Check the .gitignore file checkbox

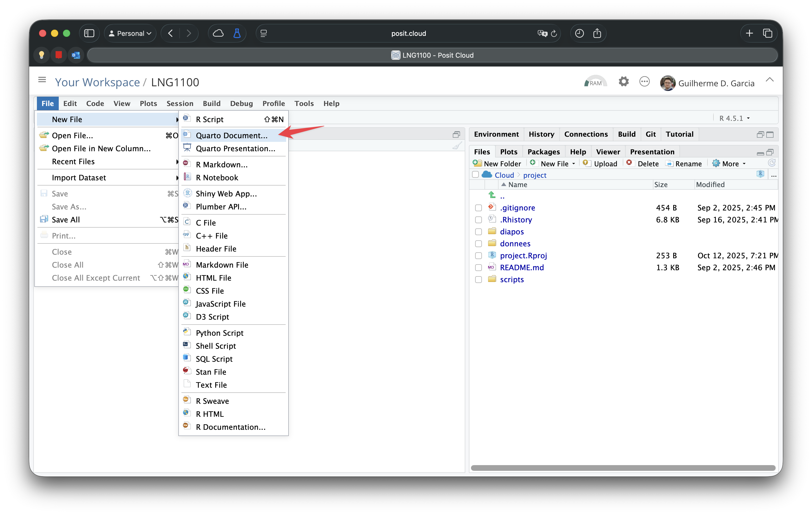click(478, 208)
